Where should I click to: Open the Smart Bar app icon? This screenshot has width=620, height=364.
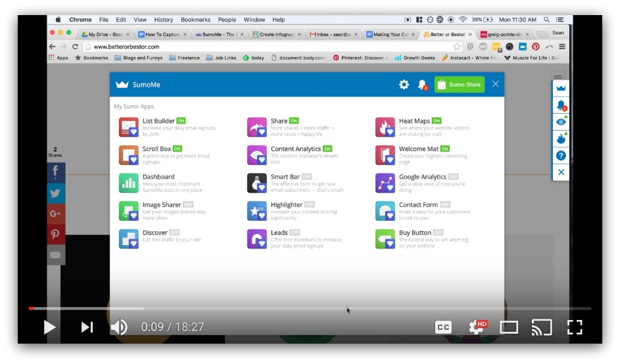coord(257,183)
